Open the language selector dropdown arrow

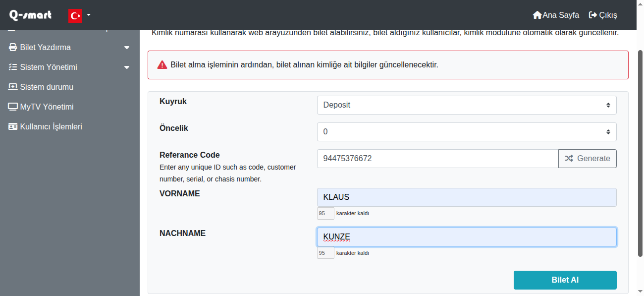[88, 15]
